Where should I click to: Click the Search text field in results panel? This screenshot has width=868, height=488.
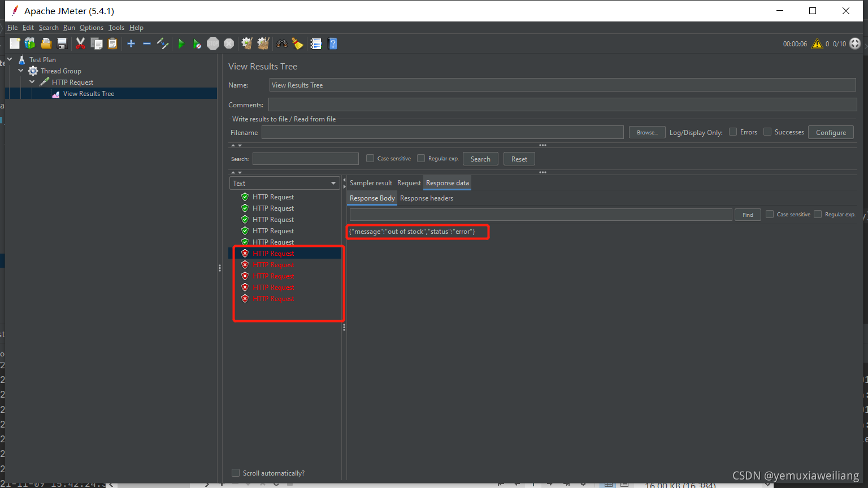306,159
